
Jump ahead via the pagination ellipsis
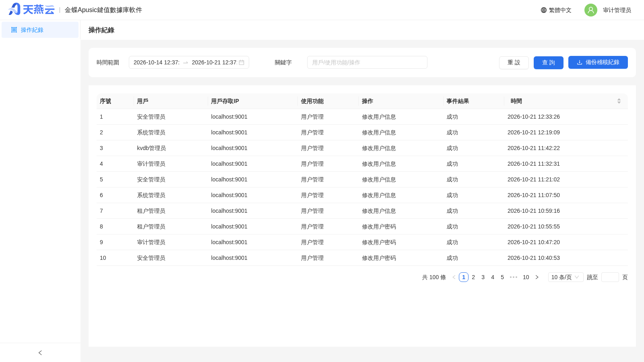[514, 277]
